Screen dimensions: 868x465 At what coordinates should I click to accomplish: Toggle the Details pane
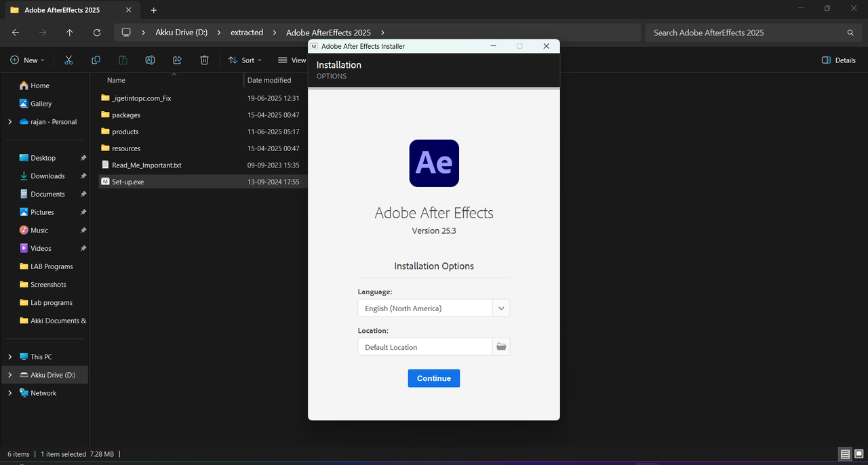click(x=839, y=60)
